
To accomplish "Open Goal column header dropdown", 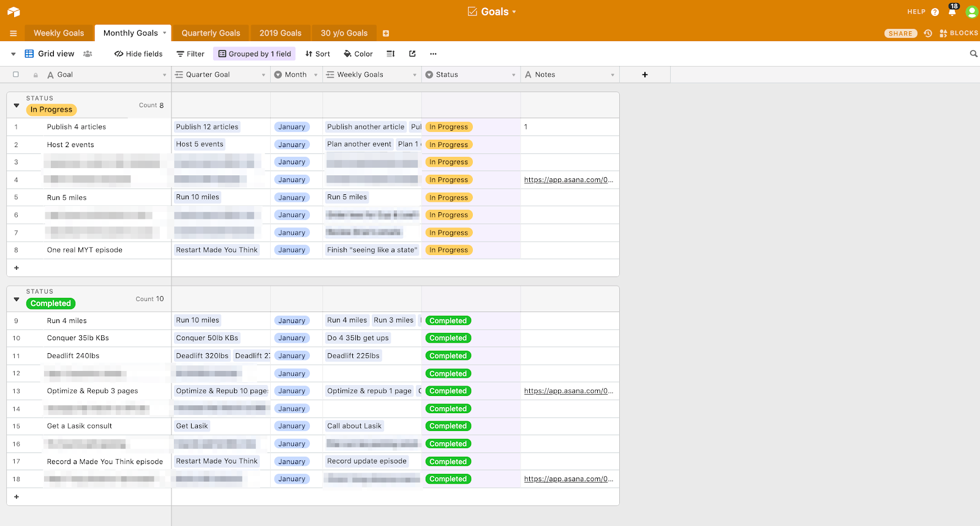I will point(164,75).
